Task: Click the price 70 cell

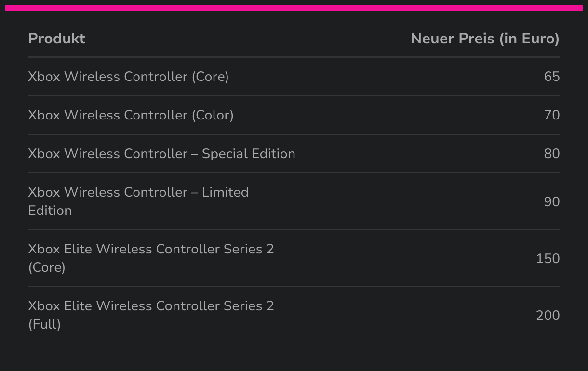Action: pyautogui.click(x=552, y=115)
